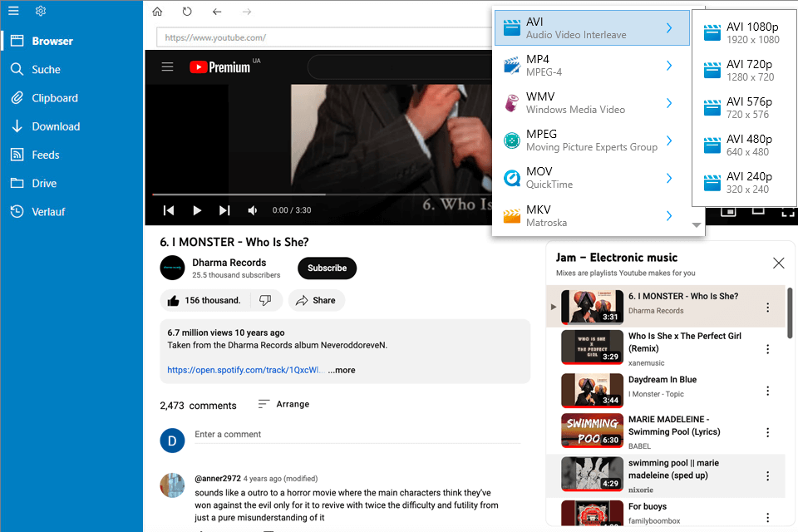Screen dimensions: 798x532
Task: Select the Browser sidebar item
Action: point(71,41)
